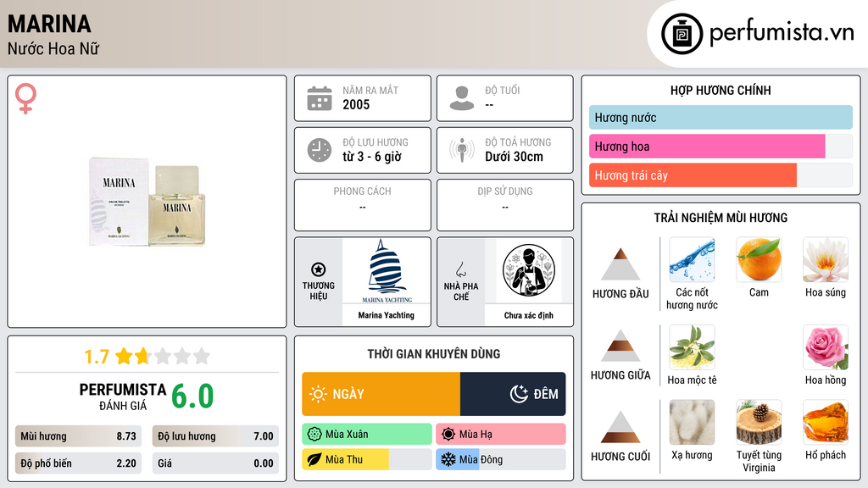This screenshot has height=488, width=868.
Task: Open the Marina perfume bottle product image
Action: (147, 202)
